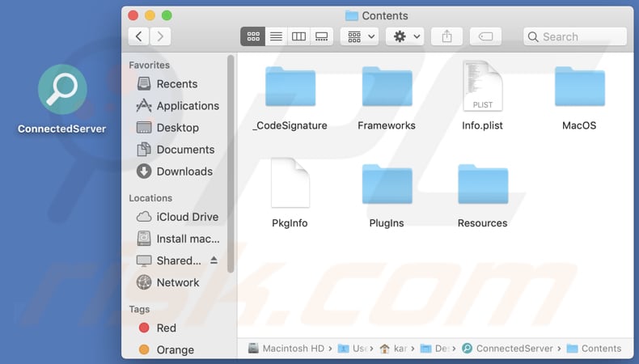Select the PkgInfo file
639x364 pixels.
(290, 183)
